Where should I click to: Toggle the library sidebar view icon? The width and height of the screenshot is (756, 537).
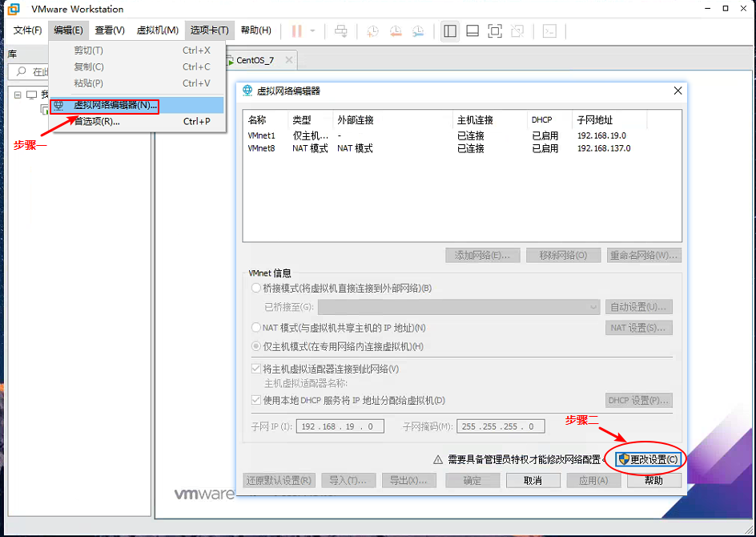(x=450, y=31)
